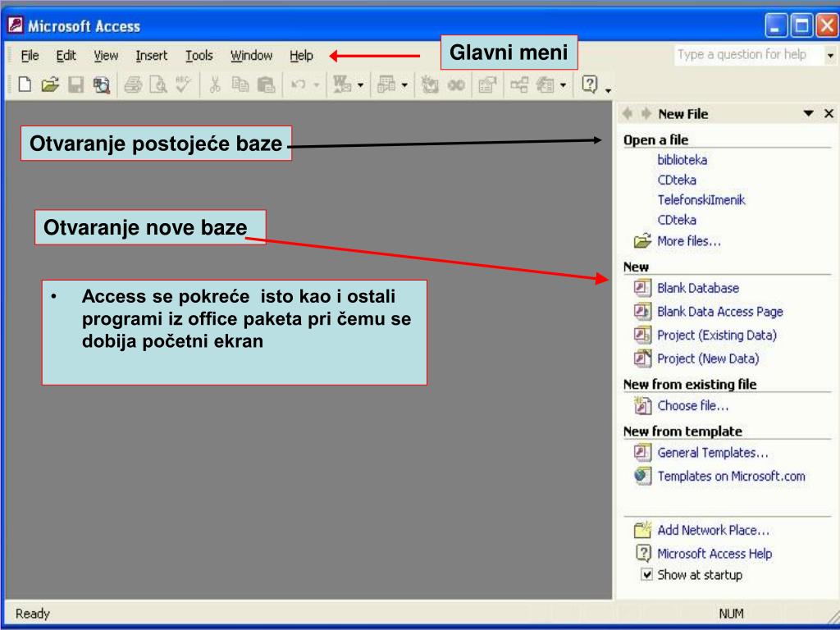Screen dimensions: 840x630
Task: Choose Project (New Data)
Action: pos(708,359)
